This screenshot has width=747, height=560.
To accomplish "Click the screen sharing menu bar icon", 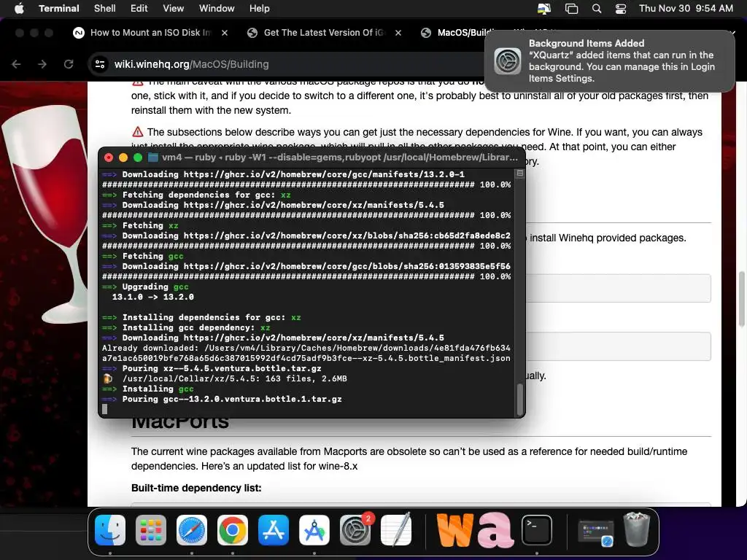I will coord(544,8).
